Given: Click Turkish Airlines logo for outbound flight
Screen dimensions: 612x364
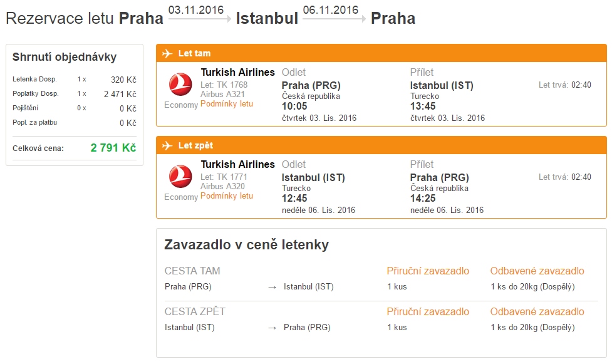Looking at the screenshot, I should point(180,85).
